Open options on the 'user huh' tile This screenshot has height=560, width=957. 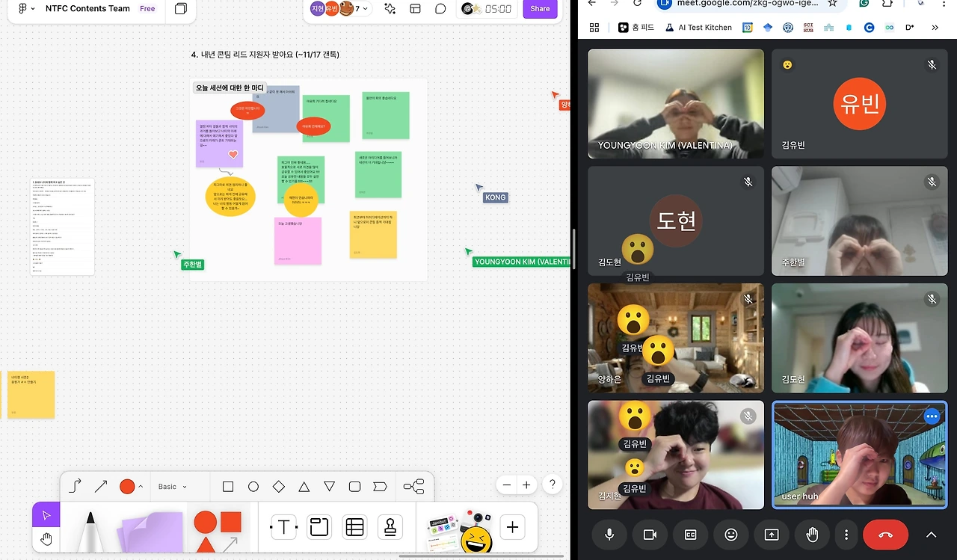click(x=932, y=416)
